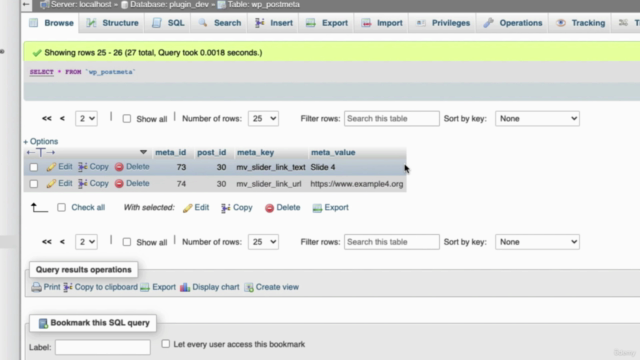Click Display chart
Screen dimensions: 640x360
(210, 287)
